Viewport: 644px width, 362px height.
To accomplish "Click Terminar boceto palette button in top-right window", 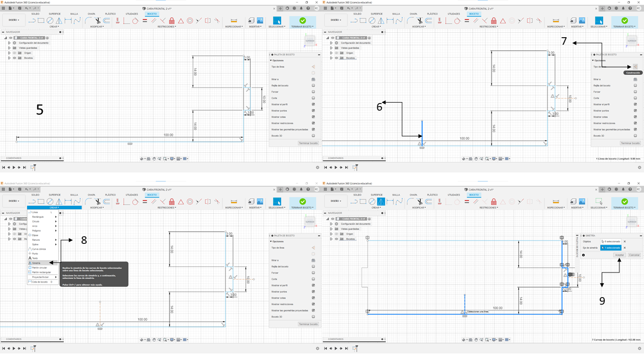I will click(630, 143).
